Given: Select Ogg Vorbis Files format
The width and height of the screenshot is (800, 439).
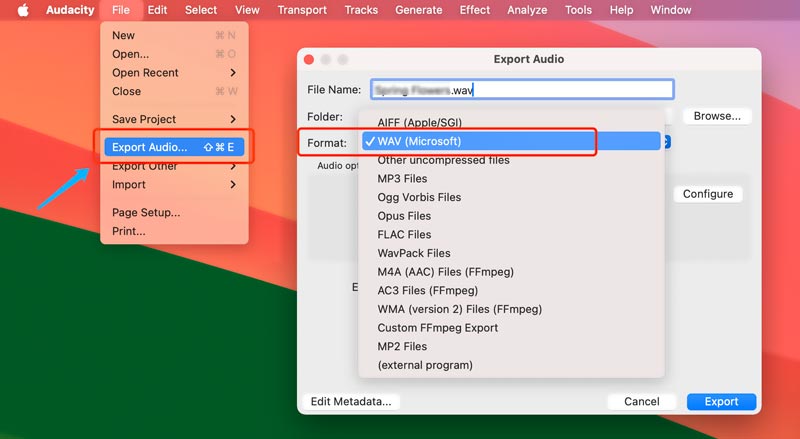Looking at the screenshot, I should click(x=511, y=197).
